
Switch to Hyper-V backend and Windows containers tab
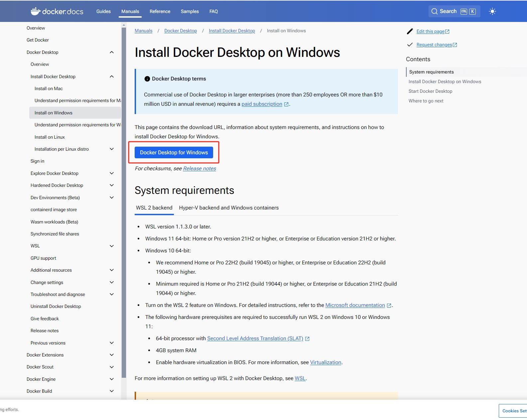pos(229,208)
